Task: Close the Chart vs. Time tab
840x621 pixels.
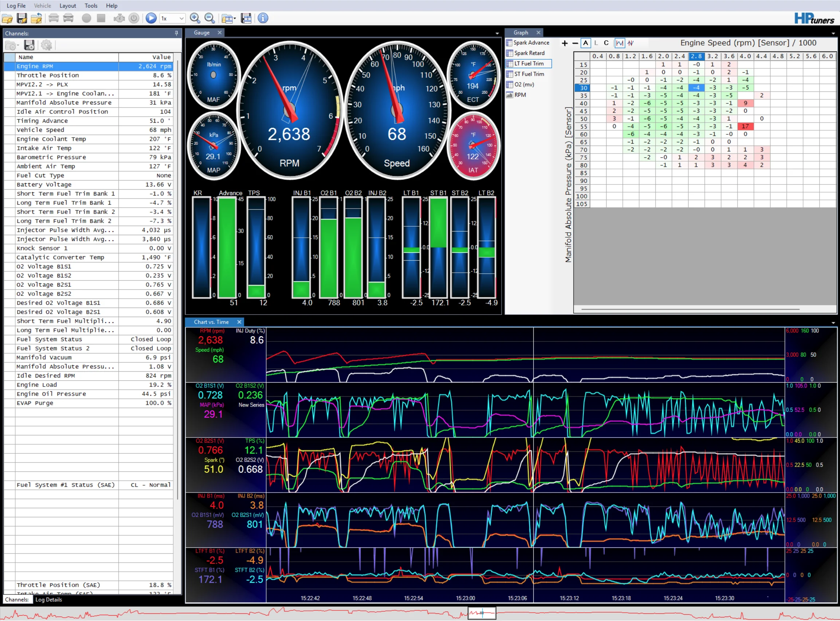Action: coord(239,322)
